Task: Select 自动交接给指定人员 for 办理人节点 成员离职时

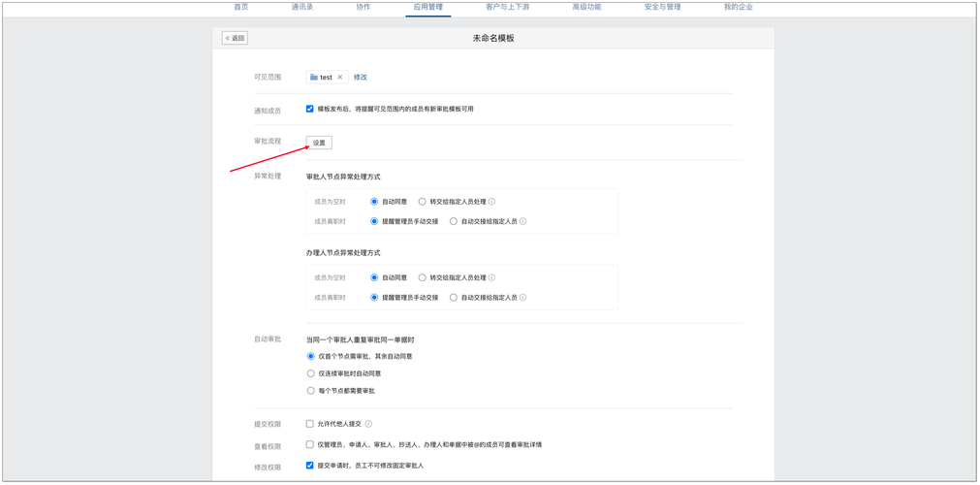Action: click(454, 298)
